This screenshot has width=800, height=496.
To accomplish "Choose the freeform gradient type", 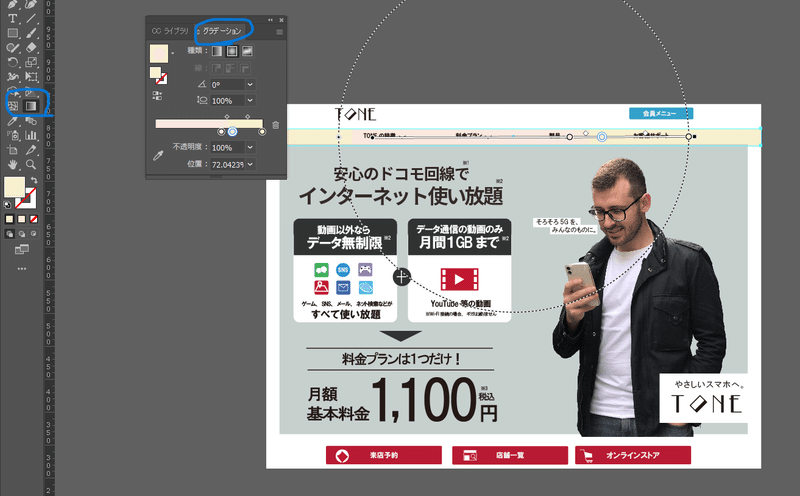I will click(x=247, y=51).
